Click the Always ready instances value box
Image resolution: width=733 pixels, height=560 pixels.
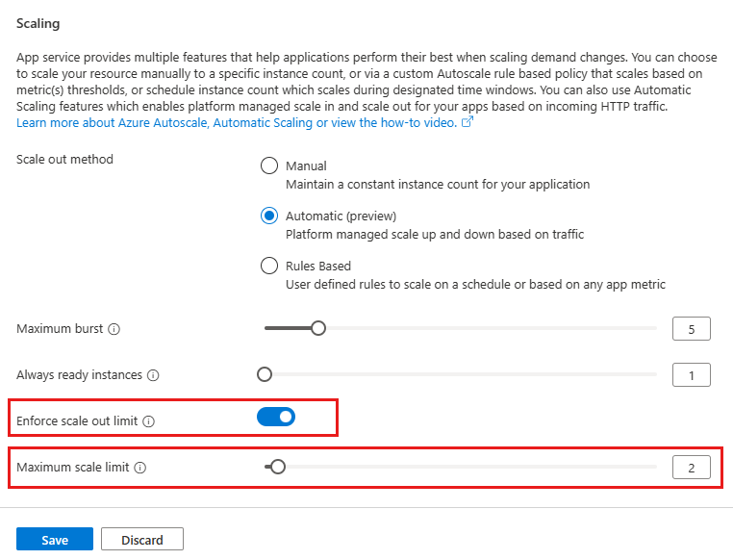(692, 375)
